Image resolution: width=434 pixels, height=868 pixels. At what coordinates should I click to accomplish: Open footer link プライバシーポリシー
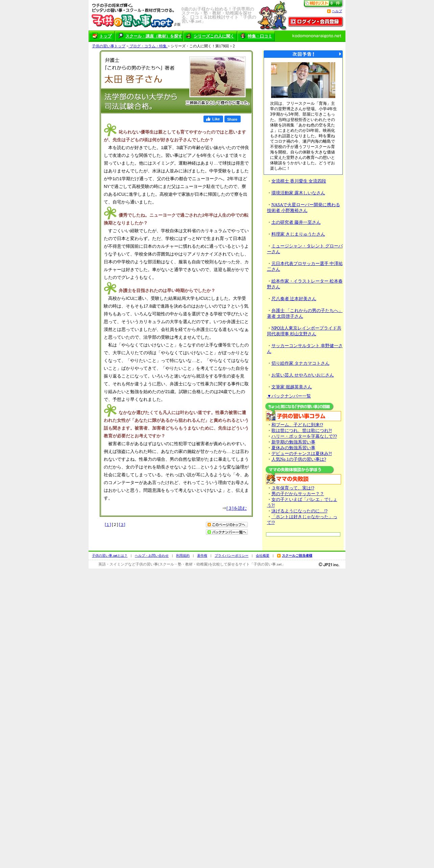[x=231, y=556]
